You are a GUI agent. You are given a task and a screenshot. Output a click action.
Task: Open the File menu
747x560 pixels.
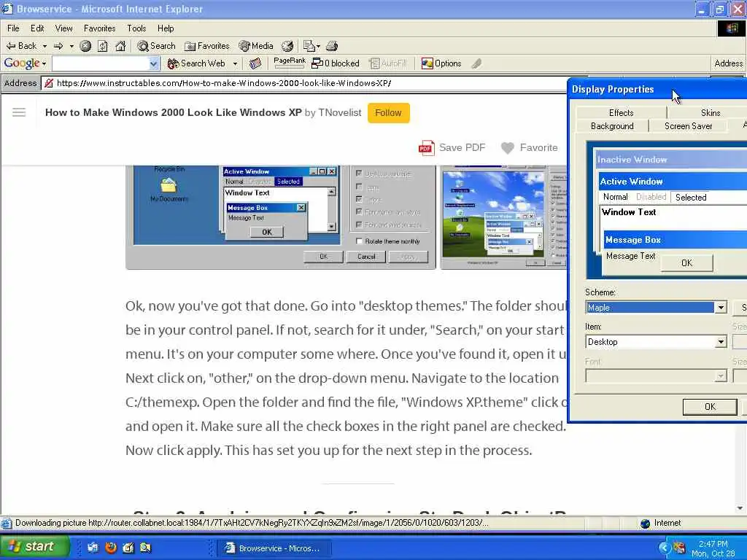click(13, 28)
